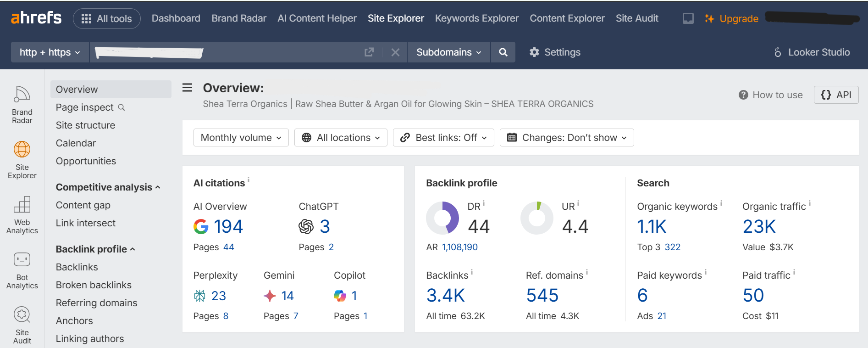Click the ChatGPT logo icon
The image size is (868, 348).
(306, 226)
